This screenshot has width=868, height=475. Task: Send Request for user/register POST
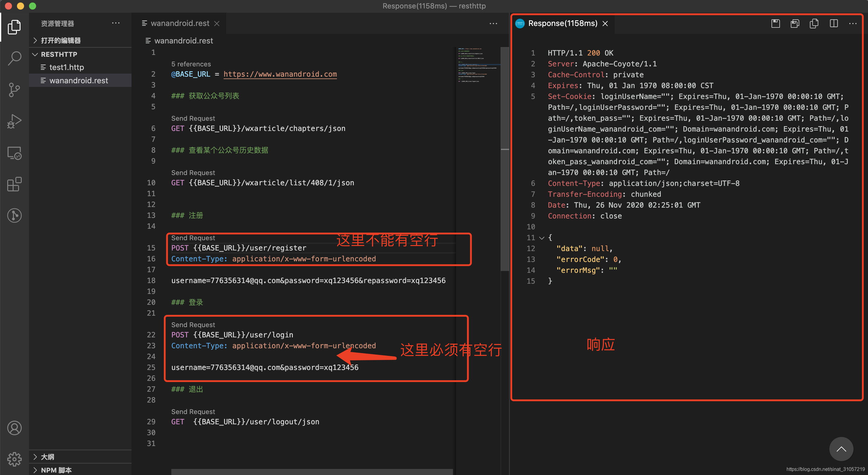193,238
